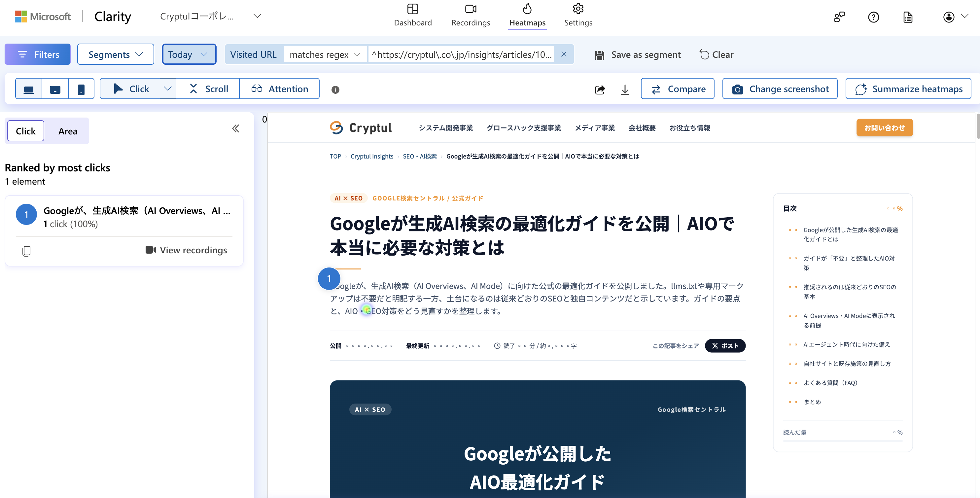Click the ポスト share button
The height and width of the screenshot is (498, 980).
point(725,346)
